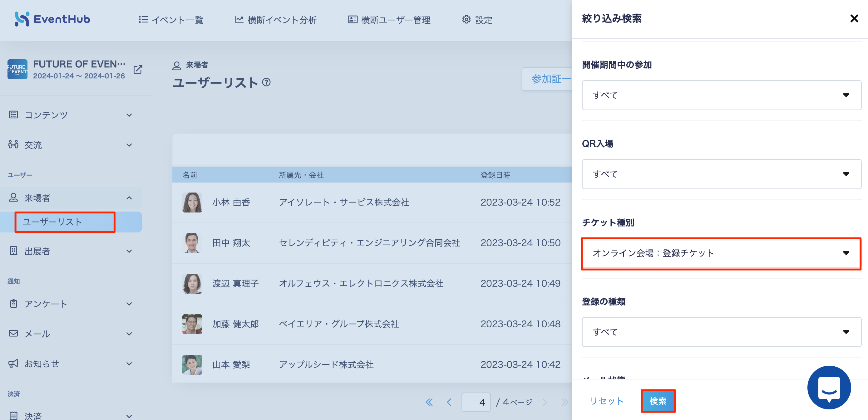Open the 登録の種類 dropdown
The height and width of the screenshot is (420, 868).
click(722, 332)
